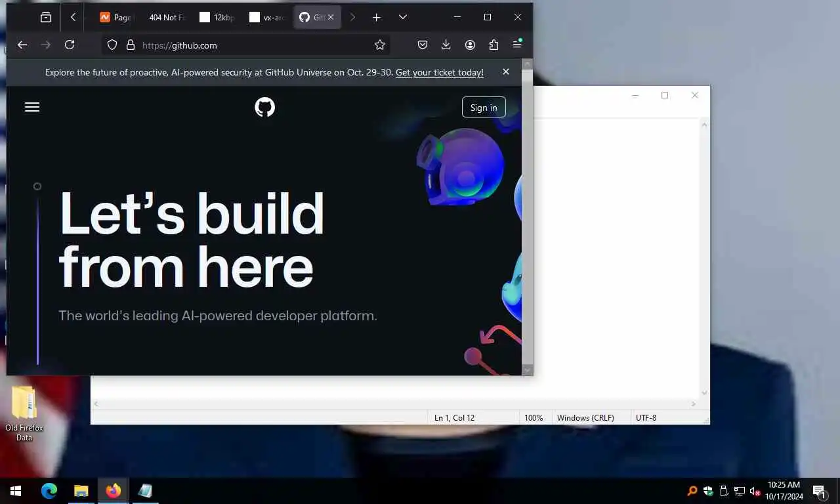
Task: Open the extensions puzzle icon
Action: tap(493, 45)
